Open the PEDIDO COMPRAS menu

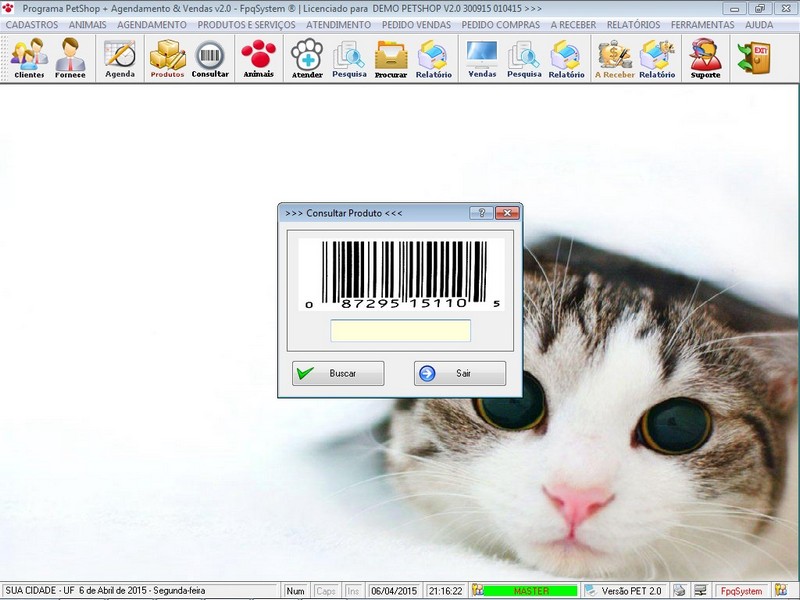pyautogui.click(x=501, y=24)
